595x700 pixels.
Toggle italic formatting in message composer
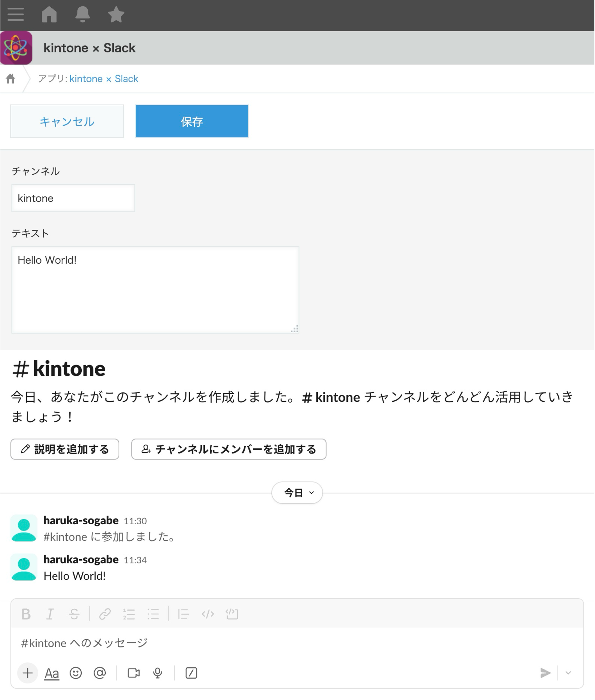[x=50, y=614]
